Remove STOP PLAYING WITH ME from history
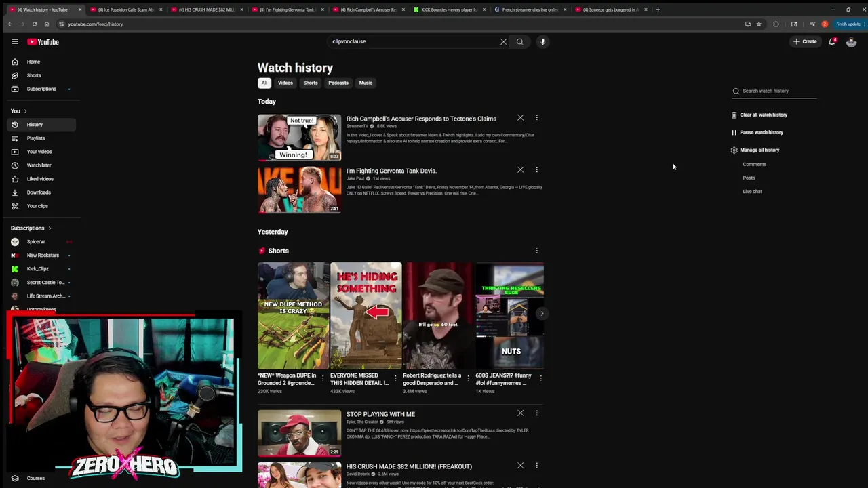 520,413
